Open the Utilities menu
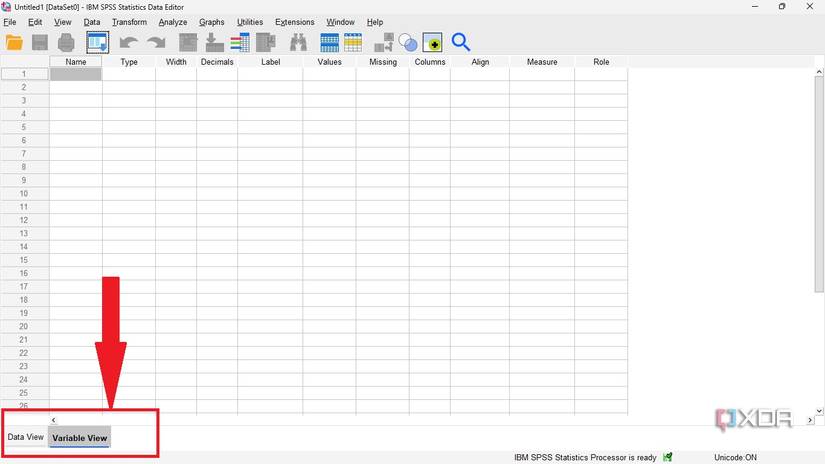825x464 pixels. tap(250, 22)
